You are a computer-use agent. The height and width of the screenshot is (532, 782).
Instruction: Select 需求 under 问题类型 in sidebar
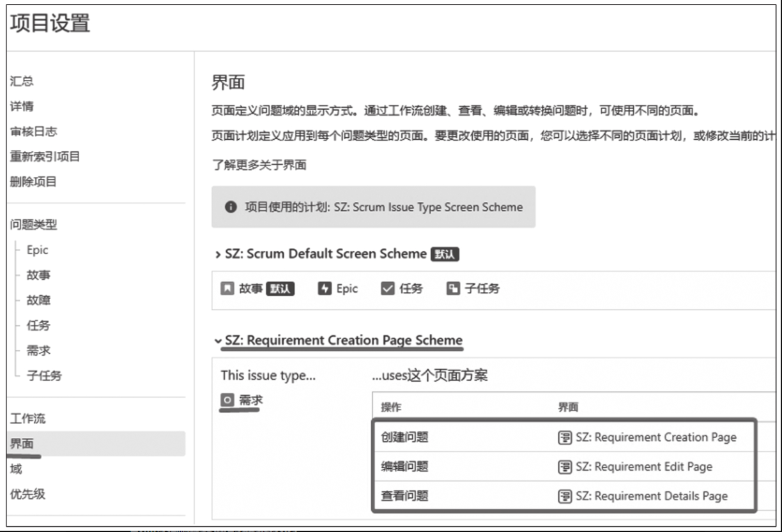coord(38,351)
